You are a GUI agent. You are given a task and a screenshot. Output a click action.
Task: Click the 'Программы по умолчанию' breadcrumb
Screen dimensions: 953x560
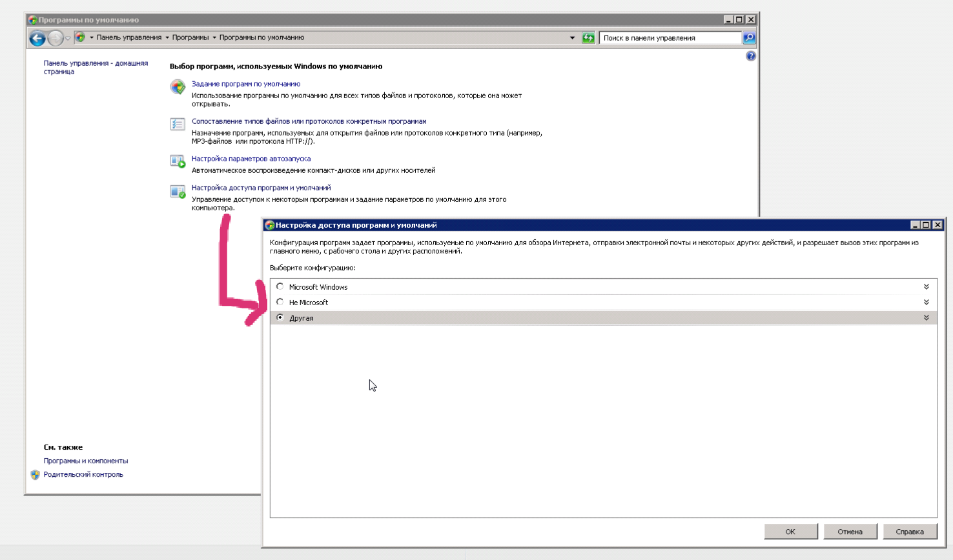tap(261, 37)
